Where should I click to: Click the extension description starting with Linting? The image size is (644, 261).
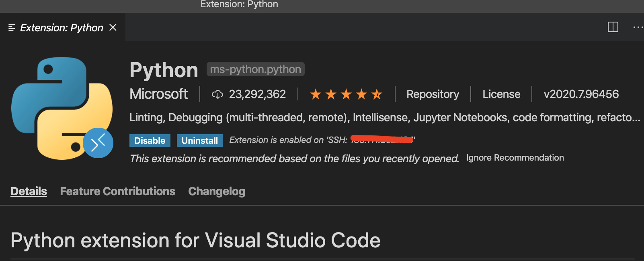click(385, 118)
